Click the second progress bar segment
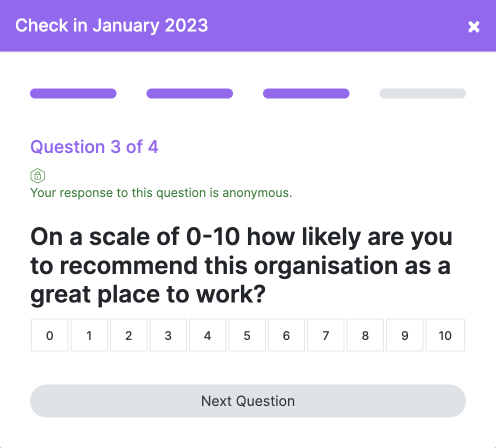Image resolution: width=496 pixels, height=448 pixels. [x=190, y=93]
